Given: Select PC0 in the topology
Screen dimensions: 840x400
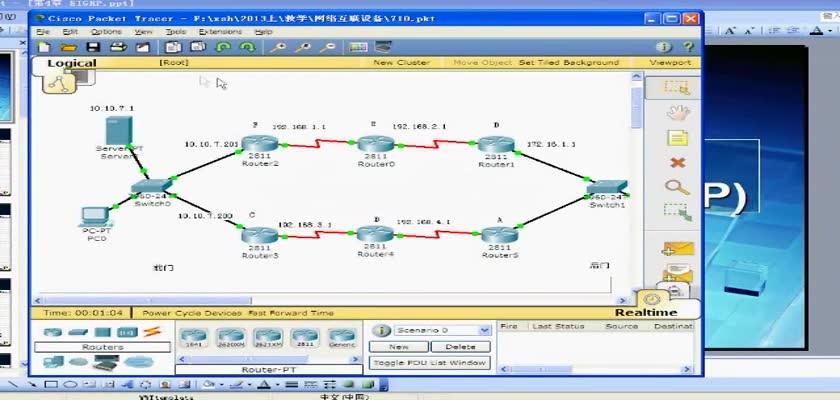Looking at the screenshot, I should click(x=96, y=216).
